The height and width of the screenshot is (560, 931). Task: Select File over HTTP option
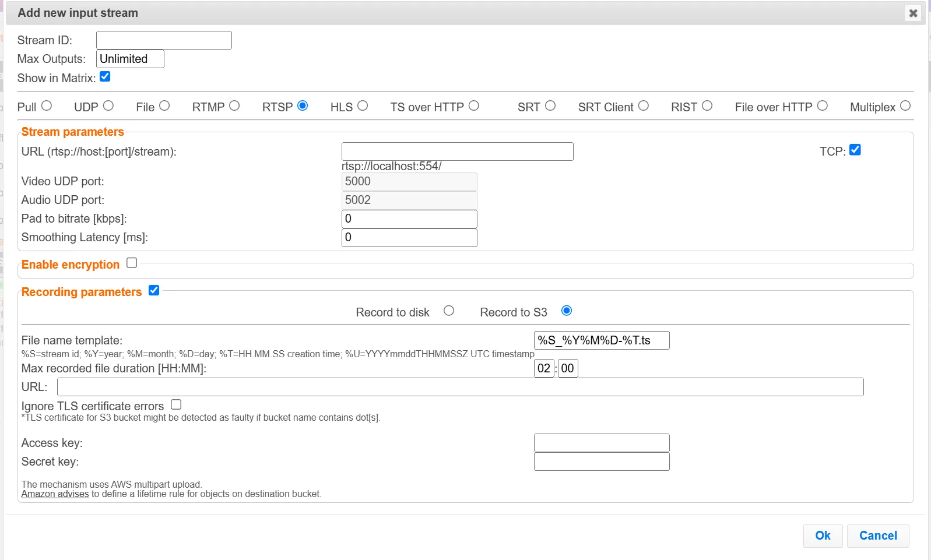(x=823, y=105)
